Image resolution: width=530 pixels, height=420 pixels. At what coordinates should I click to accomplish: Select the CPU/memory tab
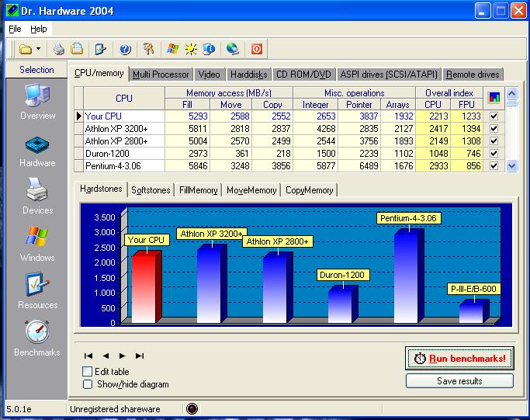[99, 74]
